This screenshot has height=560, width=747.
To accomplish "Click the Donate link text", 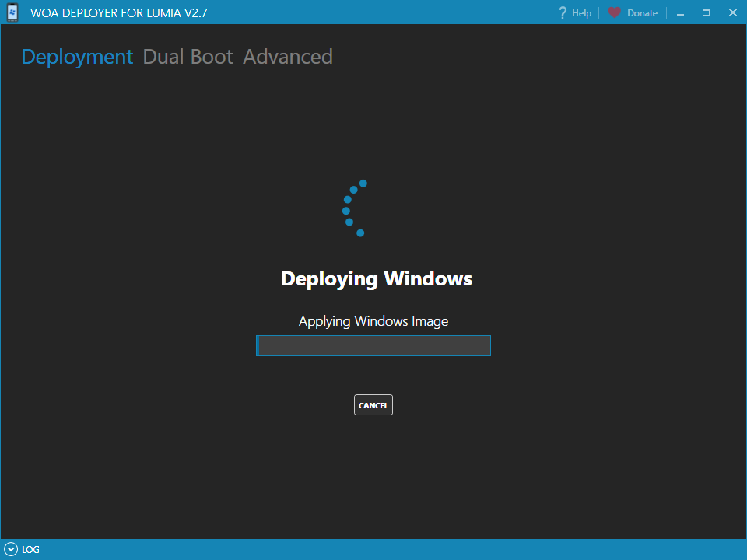I will tap(642, 13).
